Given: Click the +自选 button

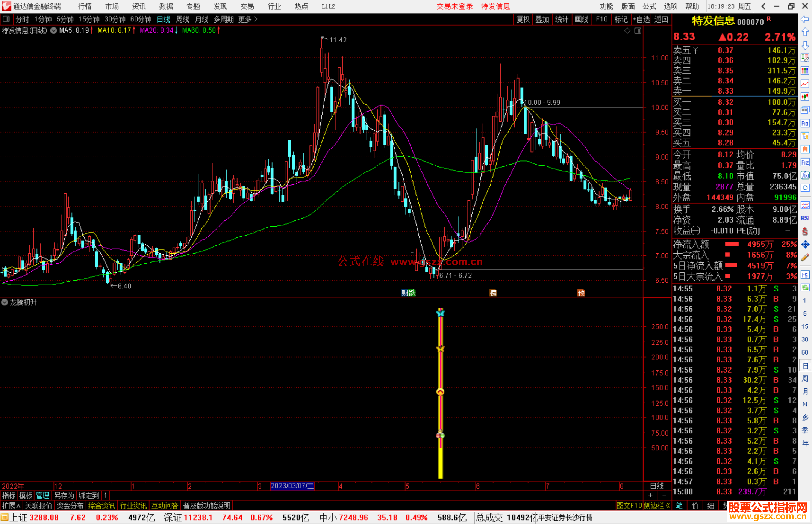Looking at the screenshot, I should tap(641, 19).
